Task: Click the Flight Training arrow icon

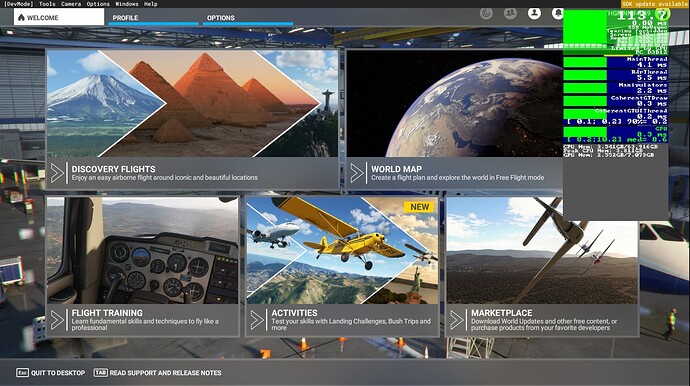Action: (x=58, y=320)
